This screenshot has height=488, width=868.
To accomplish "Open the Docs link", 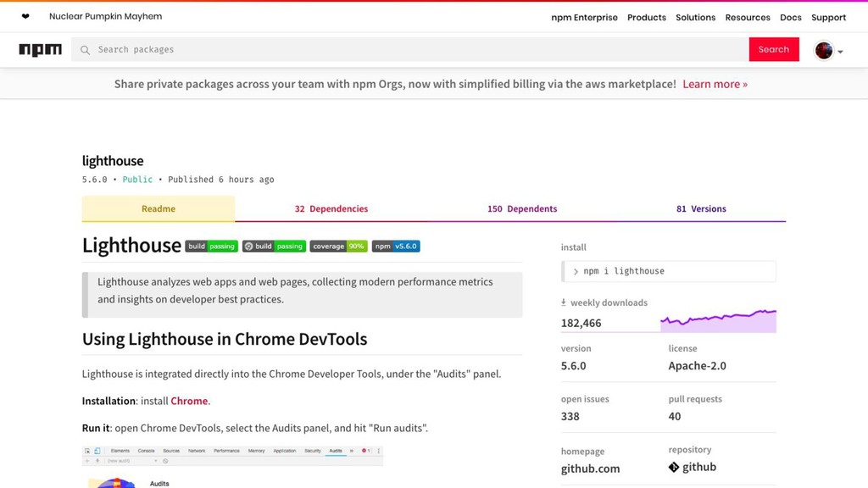I will pos(791,17).
